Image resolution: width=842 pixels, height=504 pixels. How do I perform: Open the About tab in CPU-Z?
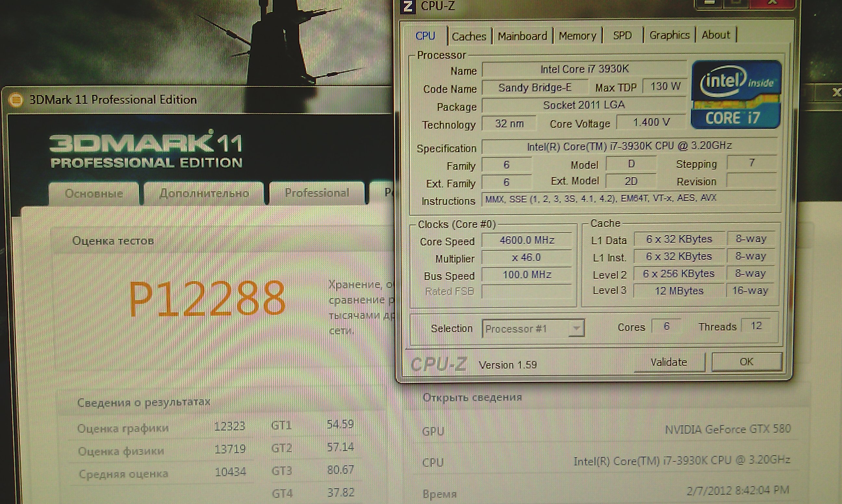(716, 35)
